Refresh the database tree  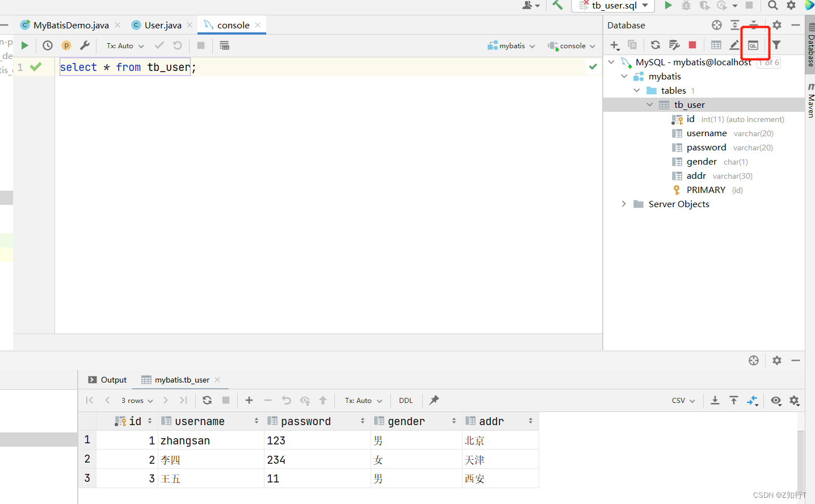click(656, 45)
